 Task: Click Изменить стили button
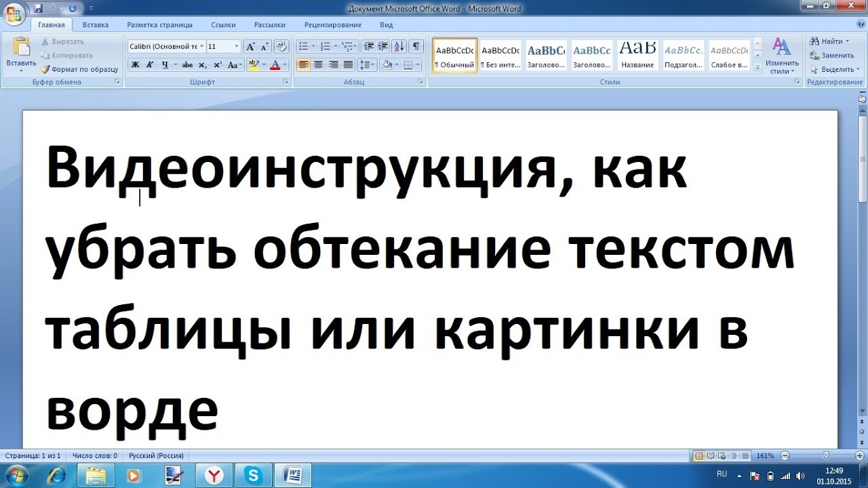782,56
